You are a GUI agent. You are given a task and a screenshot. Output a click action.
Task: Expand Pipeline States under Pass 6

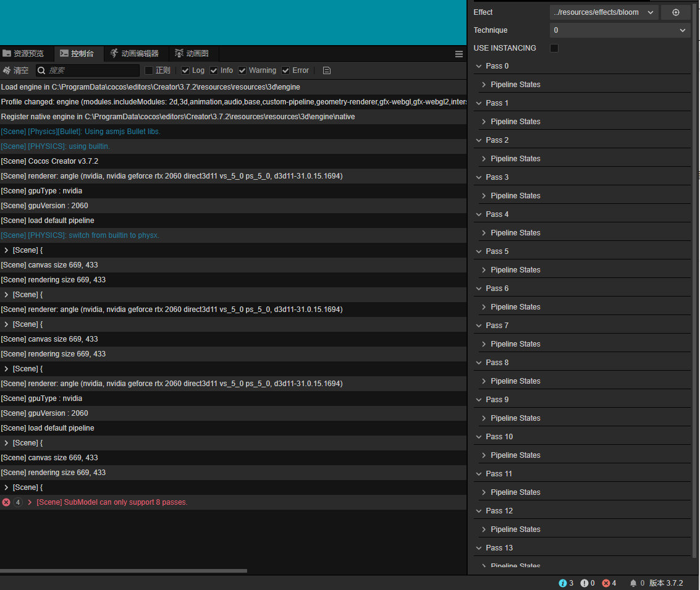484,307
